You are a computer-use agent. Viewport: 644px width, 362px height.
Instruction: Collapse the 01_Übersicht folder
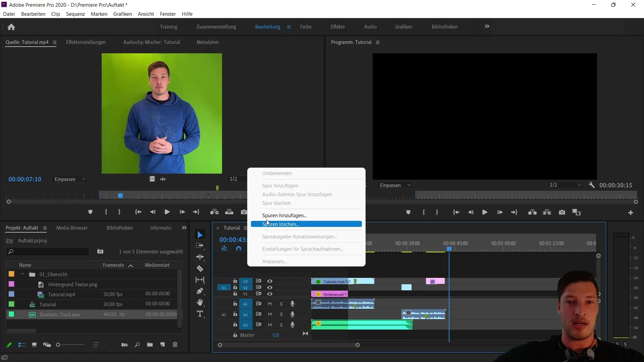click(x=22, y=274)
